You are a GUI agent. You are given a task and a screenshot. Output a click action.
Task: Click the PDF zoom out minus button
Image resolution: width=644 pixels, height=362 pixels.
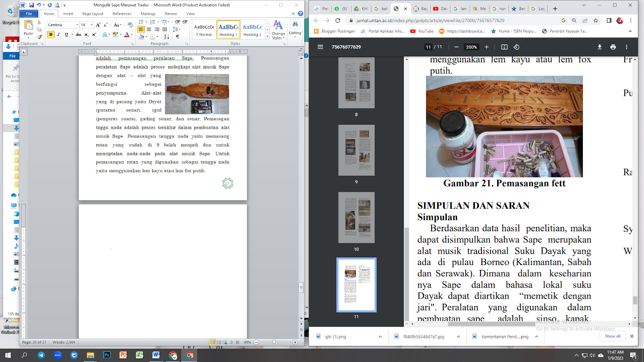click(456, 47)
